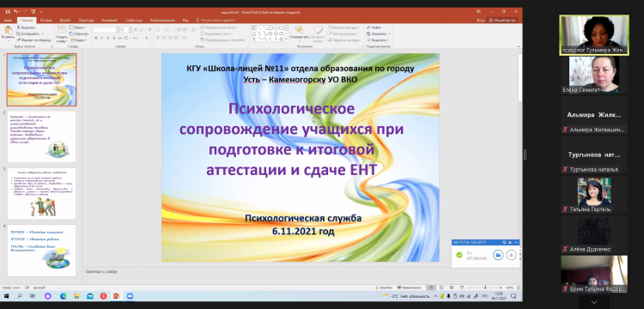This screenshot has width=644, height=309.
Task: Click the zoom slider in status bar
Action: pyautogui.click(x=485, y=288)
